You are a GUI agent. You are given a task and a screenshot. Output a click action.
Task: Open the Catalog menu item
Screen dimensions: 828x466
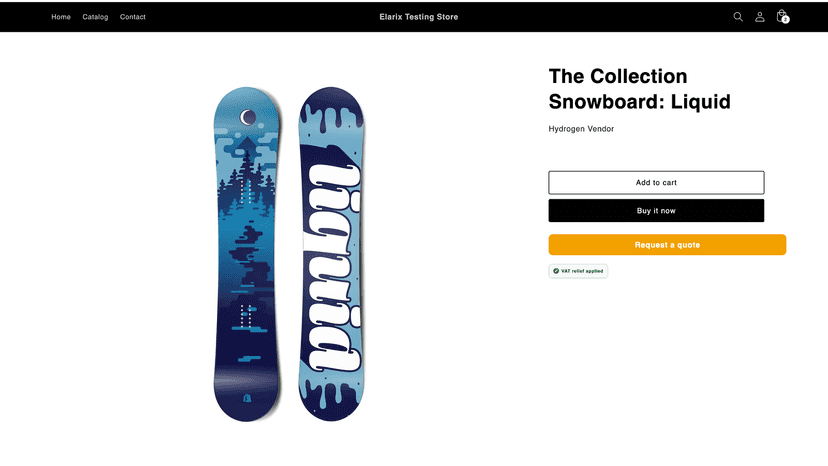(x=95, y=17)
